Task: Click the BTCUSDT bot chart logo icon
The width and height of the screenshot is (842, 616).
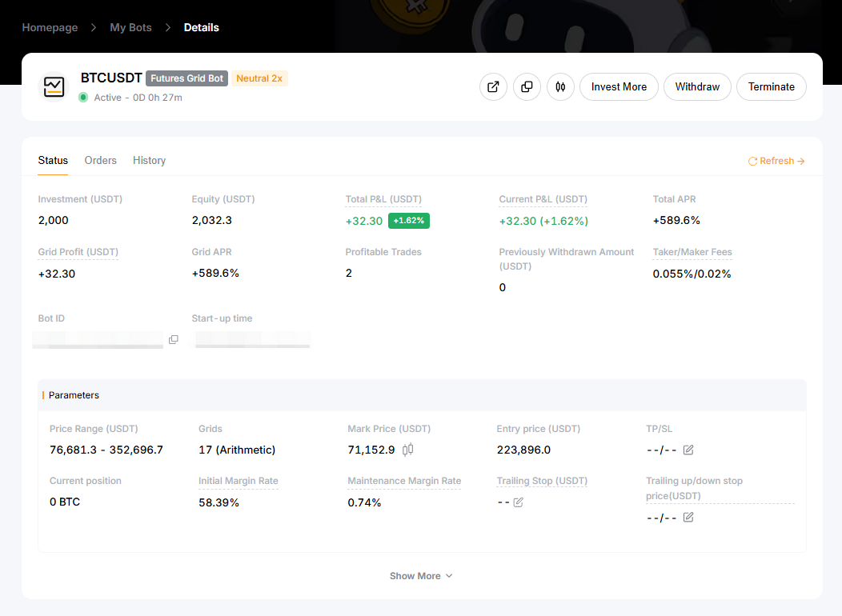Action: tap(54, 86)
